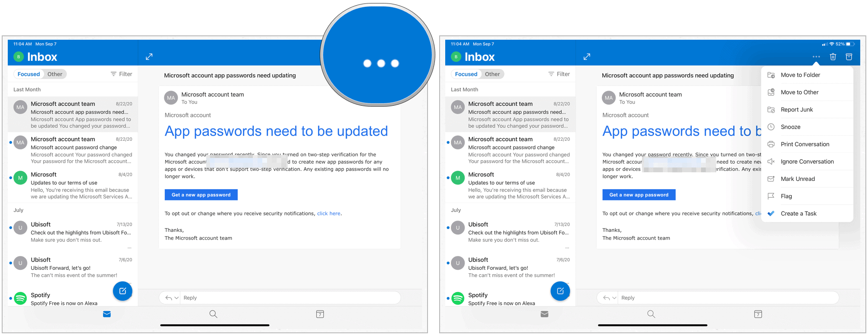
Task: Click Get a new app password, right screenshot
Action: pos(639,195)
